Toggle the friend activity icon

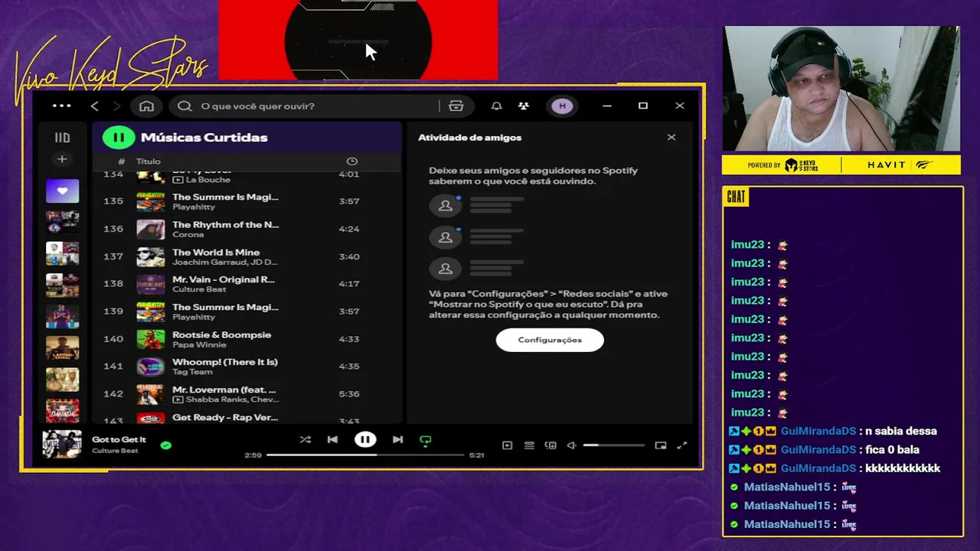click(524, 106)
